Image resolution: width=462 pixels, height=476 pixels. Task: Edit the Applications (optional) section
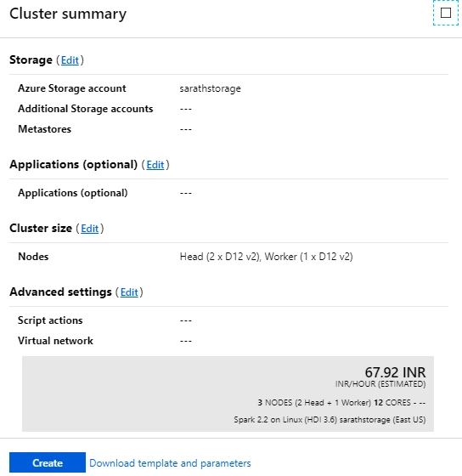tap(155, 165)
